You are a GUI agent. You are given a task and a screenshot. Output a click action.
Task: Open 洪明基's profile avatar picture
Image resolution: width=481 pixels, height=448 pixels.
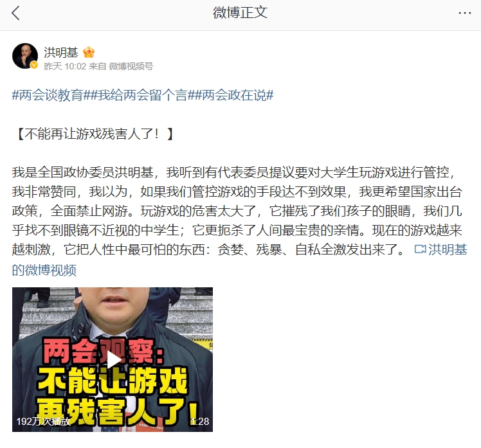pos(25,56)
